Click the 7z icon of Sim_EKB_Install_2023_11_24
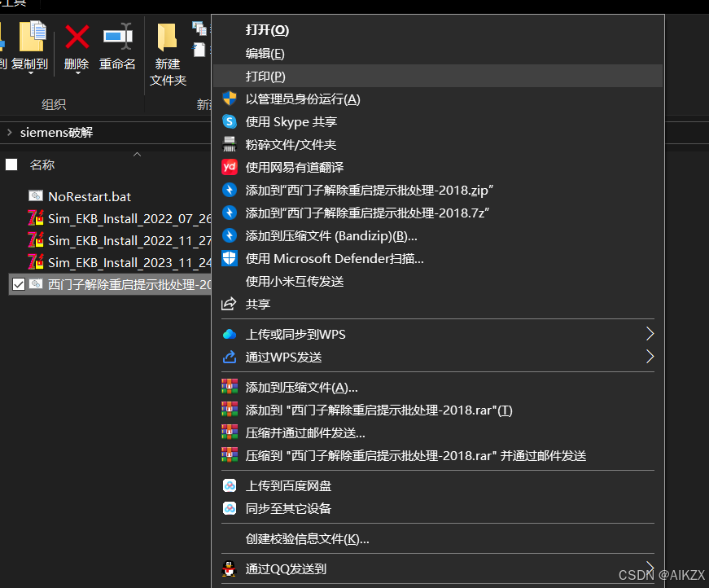The height and width of the screenshot is (588, 709). point(36,262)
